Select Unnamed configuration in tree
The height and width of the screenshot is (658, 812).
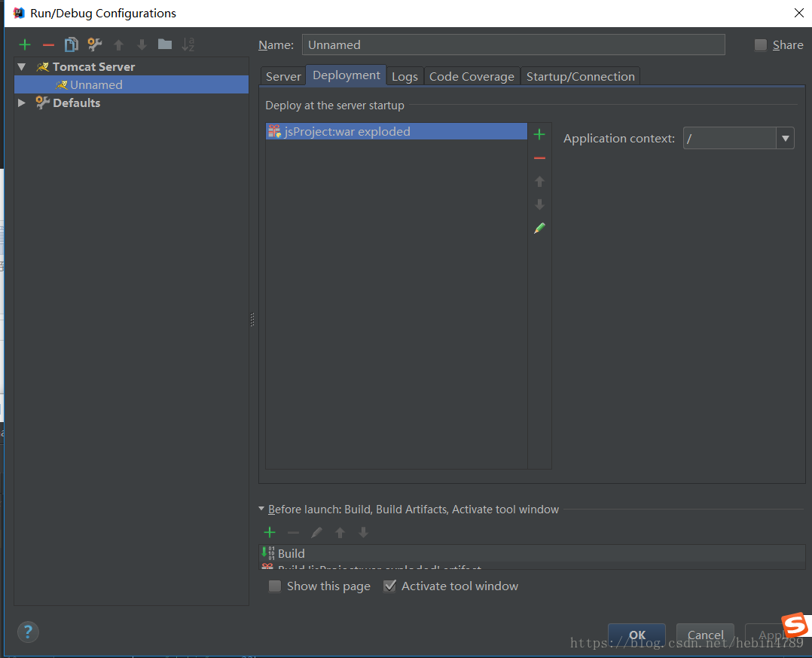tap(132, 85)
